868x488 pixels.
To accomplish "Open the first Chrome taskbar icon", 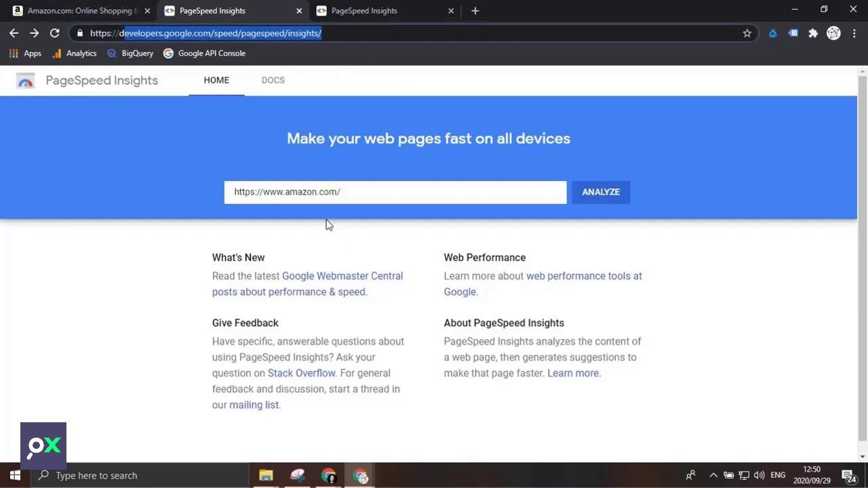I will coord(329,475).
